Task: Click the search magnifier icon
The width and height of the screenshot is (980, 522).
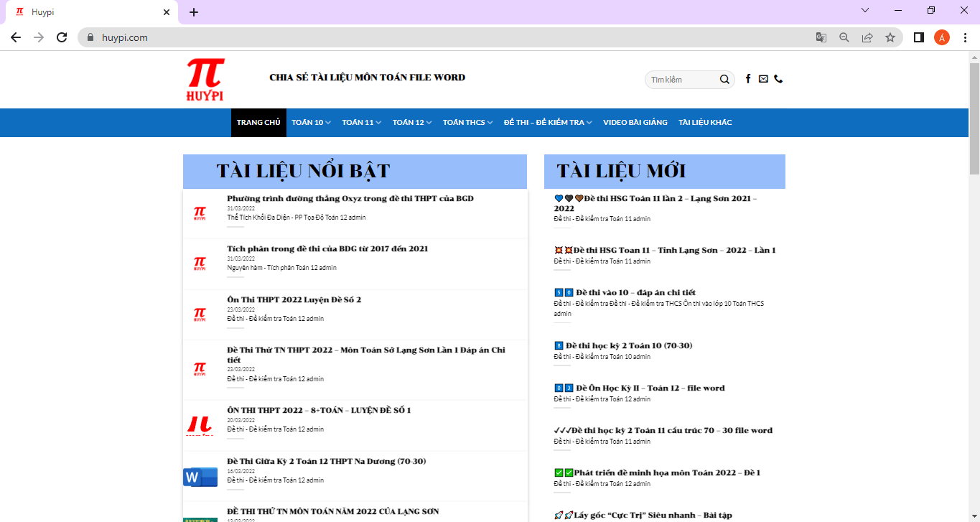Action: coord(724,80)
